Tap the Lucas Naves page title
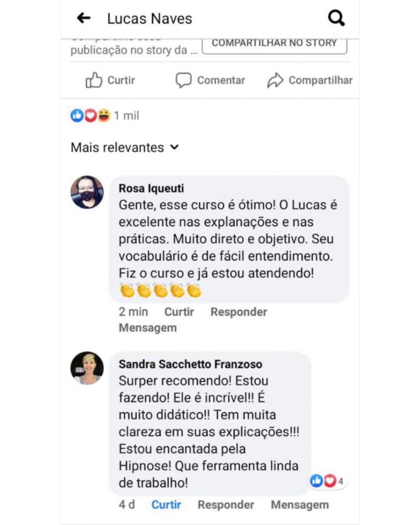Viewport: 420px width, 525px height. pos(150,19)
